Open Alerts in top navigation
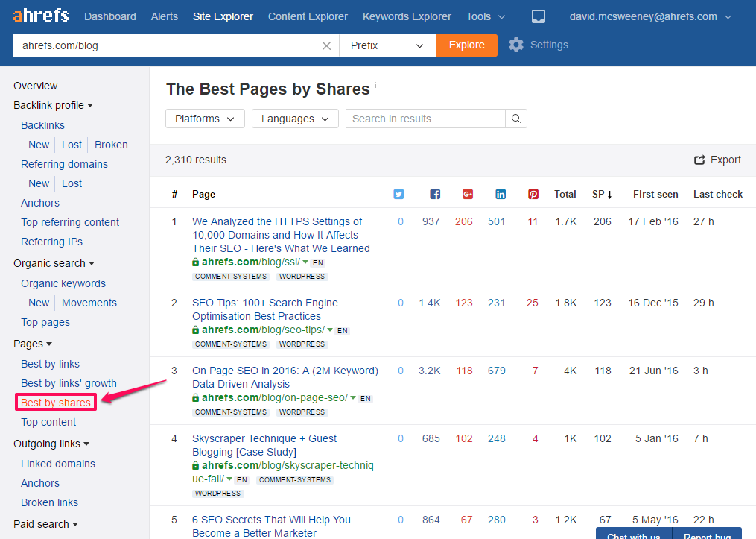This screenshot has height=539, width=756. tap(165, 16)
